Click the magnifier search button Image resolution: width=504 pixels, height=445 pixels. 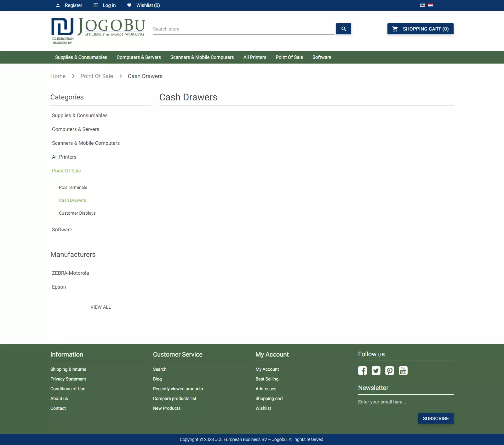tap(343, 29)
